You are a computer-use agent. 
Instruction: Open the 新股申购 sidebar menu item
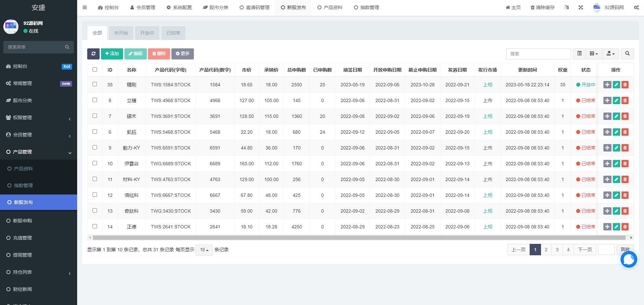coord(22,221)
